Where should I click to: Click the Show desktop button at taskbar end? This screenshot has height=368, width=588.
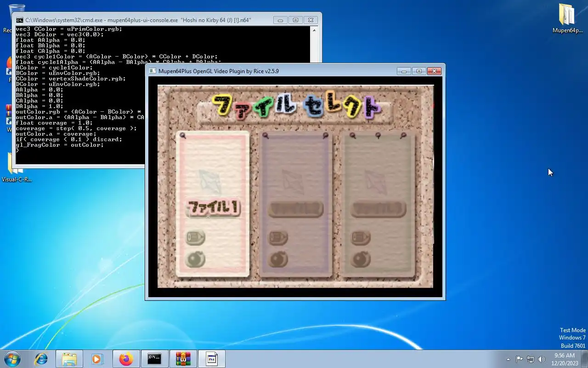pyautogui.click(x=585, y=359)
